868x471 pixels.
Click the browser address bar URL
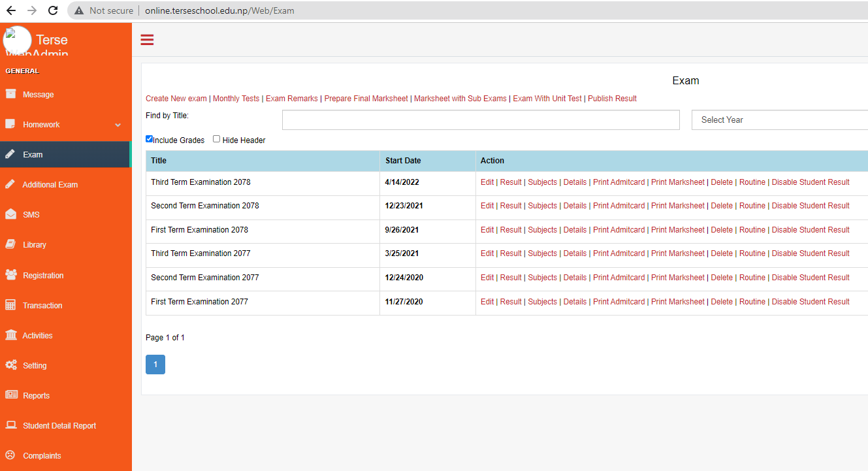220,10
